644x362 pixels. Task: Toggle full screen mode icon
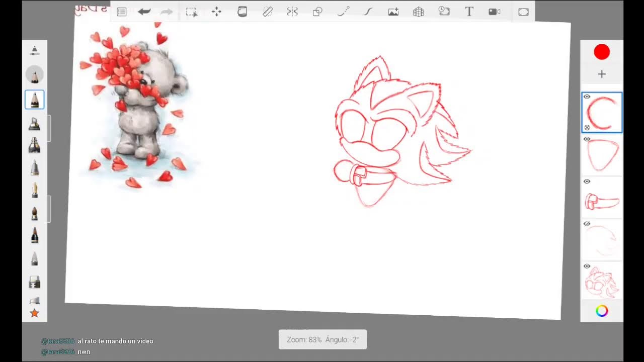tap(523, 12)
